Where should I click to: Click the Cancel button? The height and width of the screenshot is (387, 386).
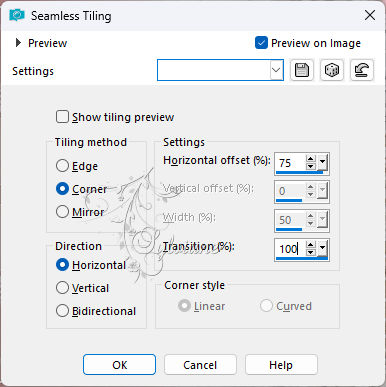(x=200, y=365)
